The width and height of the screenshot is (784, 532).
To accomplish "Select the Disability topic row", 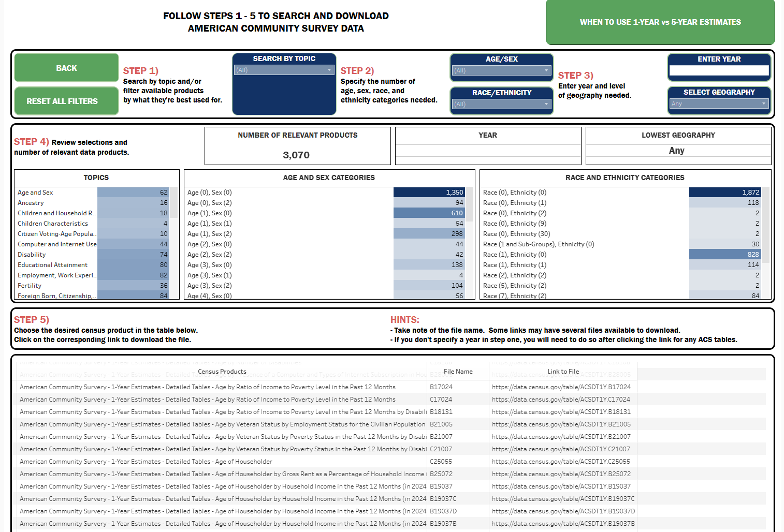I will coord(93,255).
